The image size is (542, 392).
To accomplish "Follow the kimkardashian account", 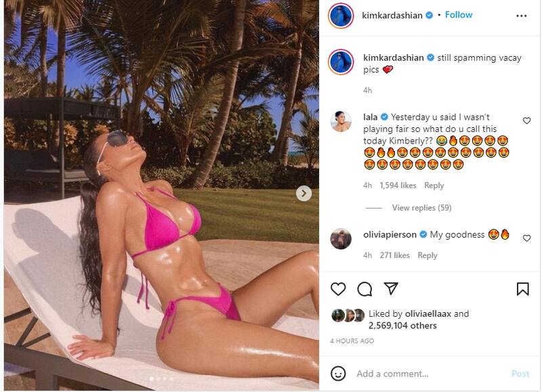I will click(459, 15).
